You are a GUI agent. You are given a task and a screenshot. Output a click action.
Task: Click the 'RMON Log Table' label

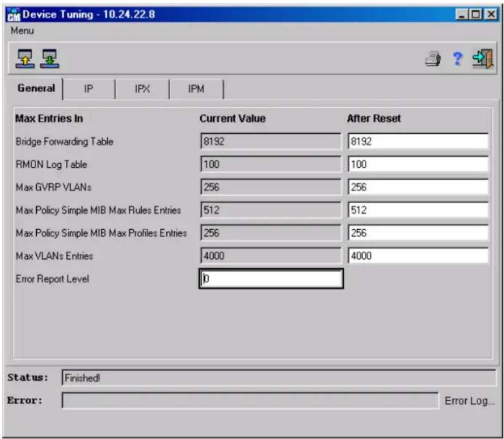51,164
